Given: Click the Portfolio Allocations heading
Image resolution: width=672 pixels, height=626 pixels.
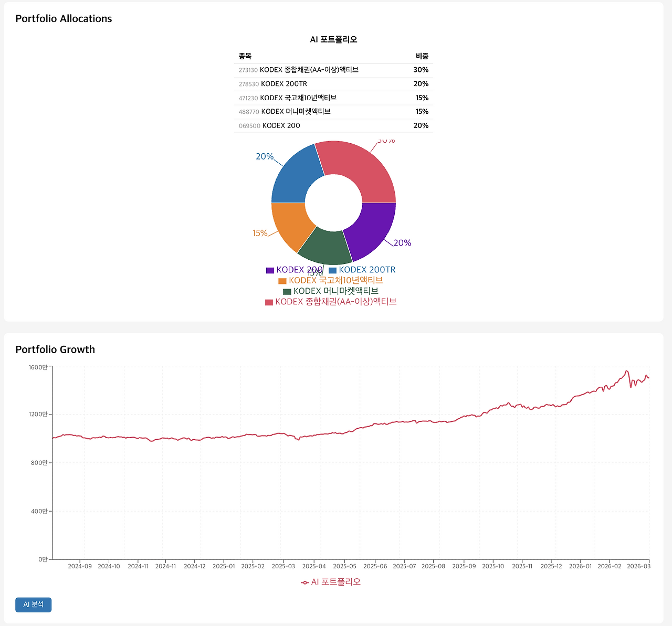Looking at the screenshot, I should point(64,19).
